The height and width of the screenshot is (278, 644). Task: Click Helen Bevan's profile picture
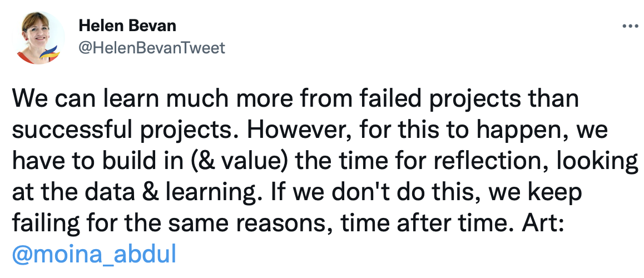pyautogui.click(x=38, y=38)
